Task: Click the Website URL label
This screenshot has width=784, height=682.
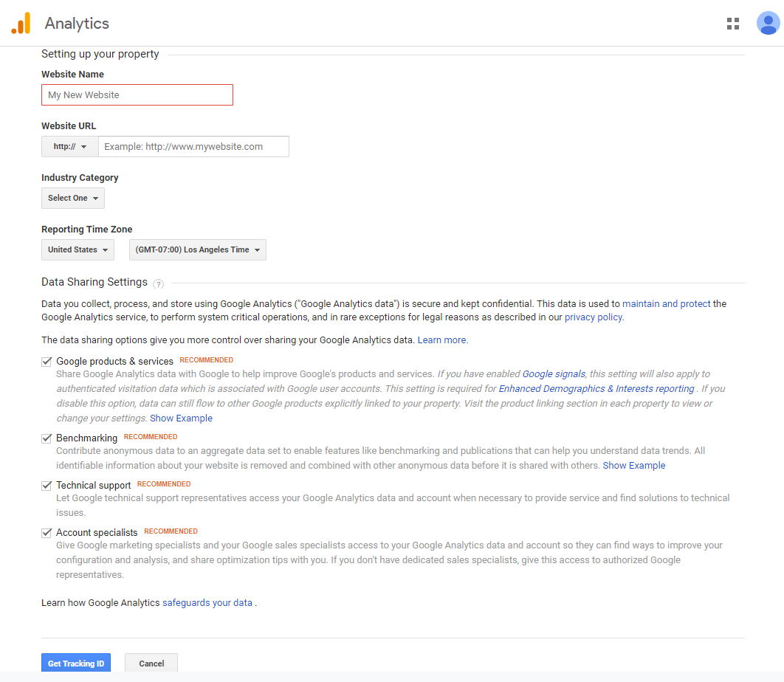Action: tap(69, 126)
